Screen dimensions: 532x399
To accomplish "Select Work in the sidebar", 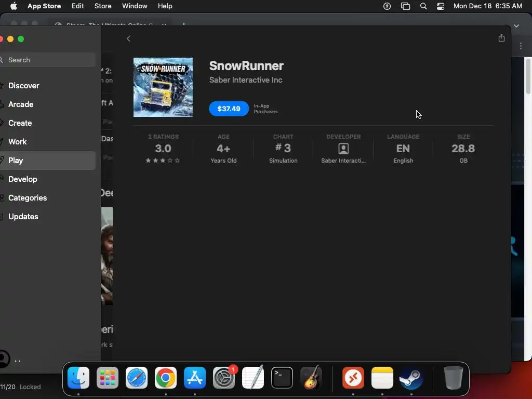I will [47, 141].
